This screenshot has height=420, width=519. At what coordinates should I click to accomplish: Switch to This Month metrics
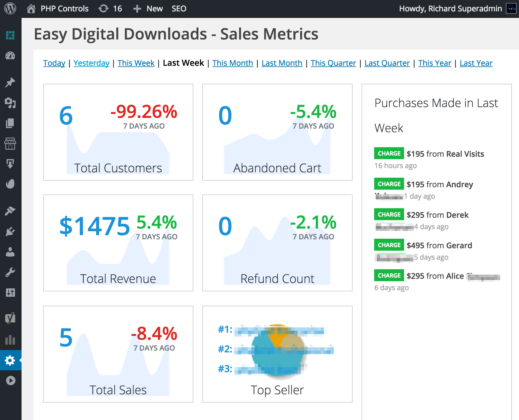pos(233,63)
